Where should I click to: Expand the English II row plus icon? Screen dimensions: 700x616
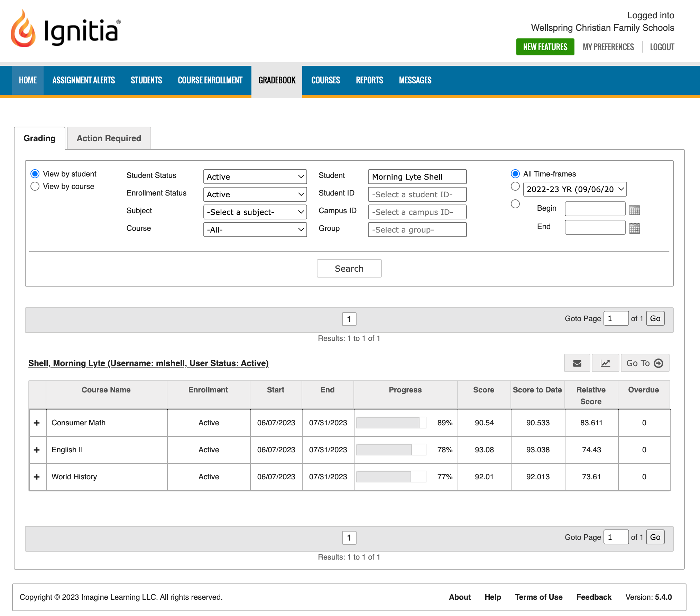37,450
